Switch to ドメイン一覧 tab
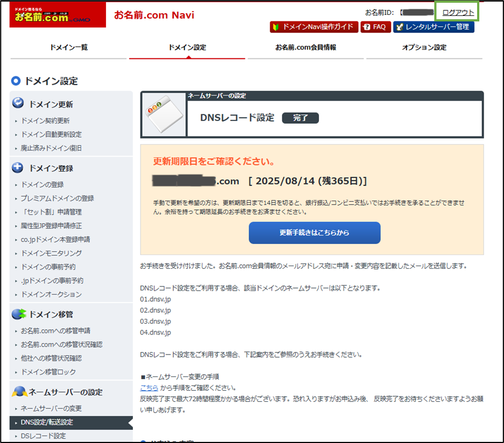The width and height of the screenshot is (504, 443). click(69, 47)
